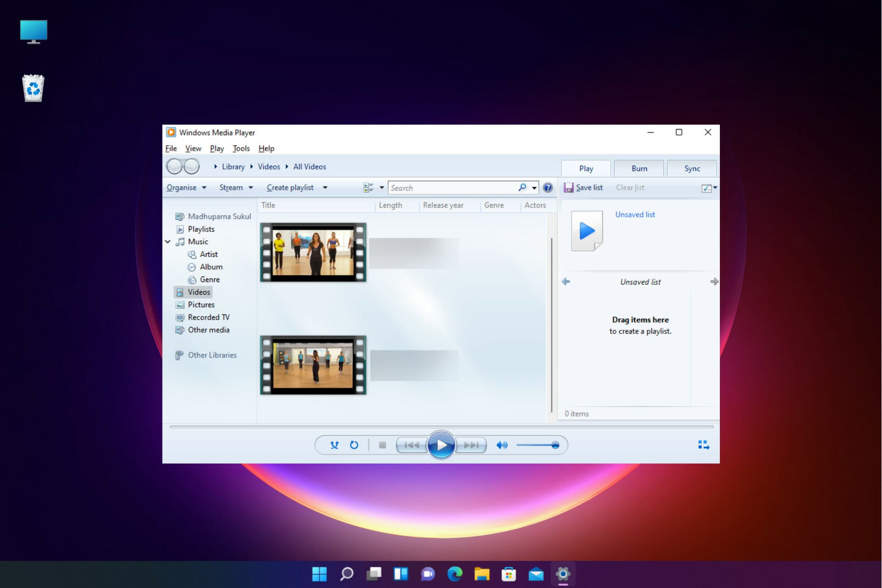Click Clear list button

coord(630,187)
